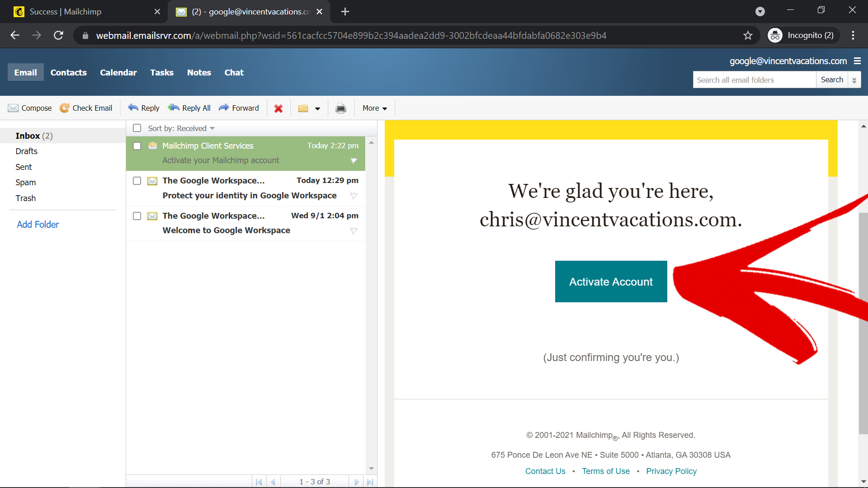This screenshot has height=488, width=868.
Task: Open the Notes tab
Action: 199,72
